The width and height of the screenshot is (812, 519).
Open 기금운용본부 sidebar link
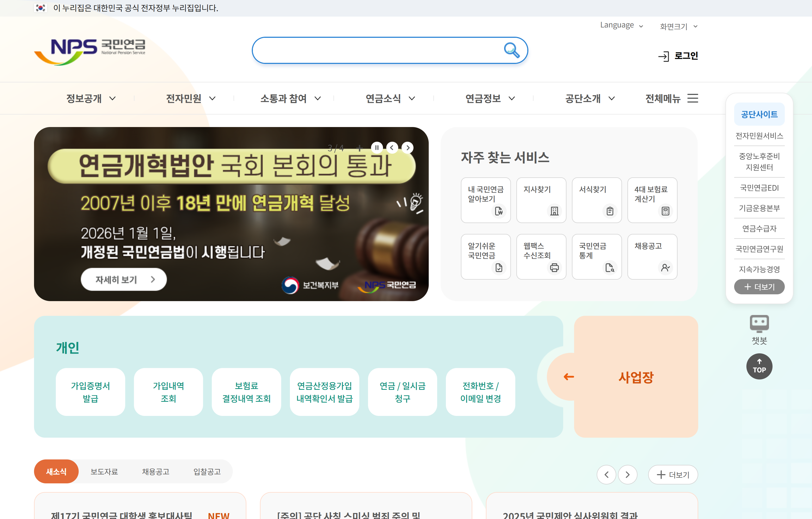pos(759,208)
